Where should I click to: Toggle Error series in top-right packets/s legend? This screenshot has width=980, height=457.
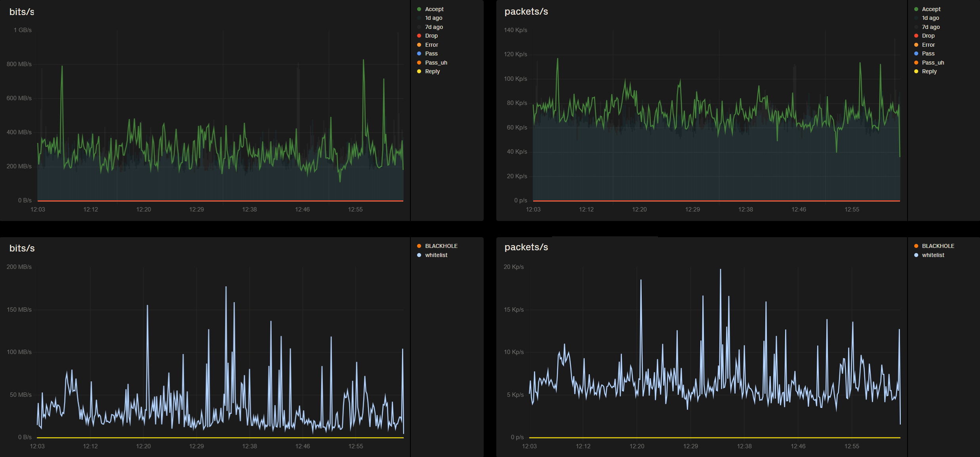point(928,45)
